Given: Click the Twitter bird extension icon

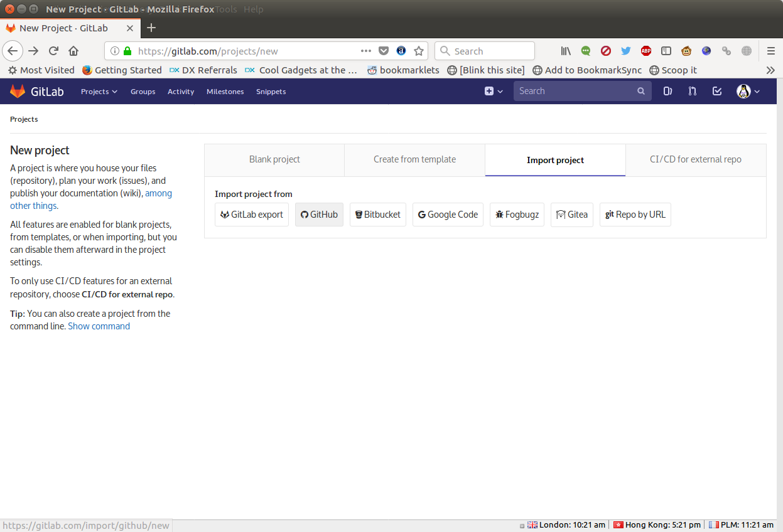Looking at the screenshot, I should point(626,51).
